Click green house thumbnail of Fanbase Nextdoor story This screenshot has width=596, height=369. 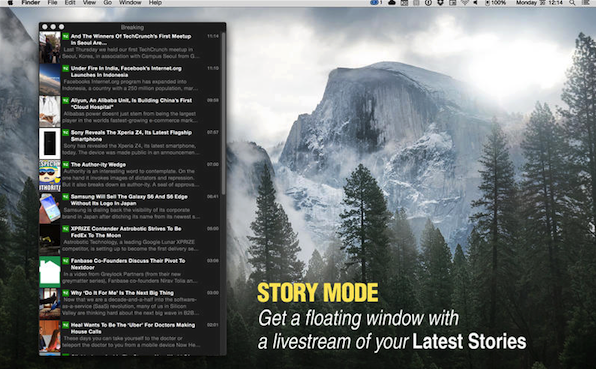tap(50, 272)
